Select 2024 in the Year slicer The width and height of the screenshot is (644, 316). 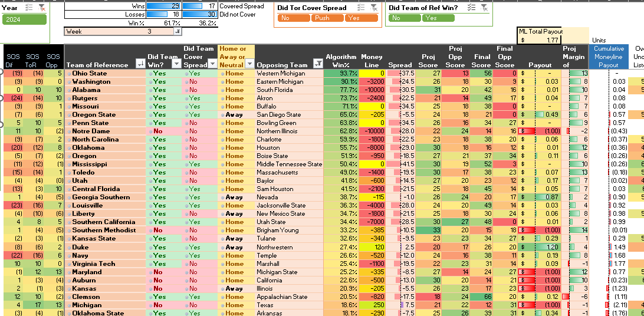click(24, 19)
